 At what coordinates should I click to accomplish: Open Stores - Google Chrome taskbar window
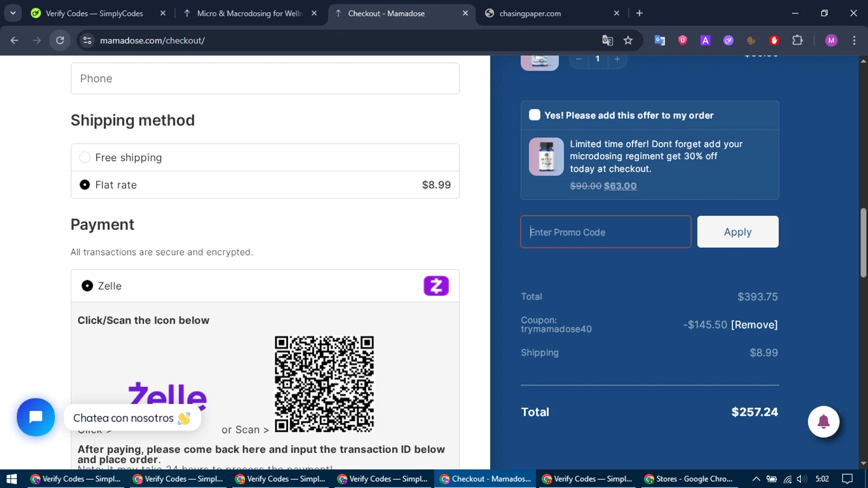click(690, 479)
